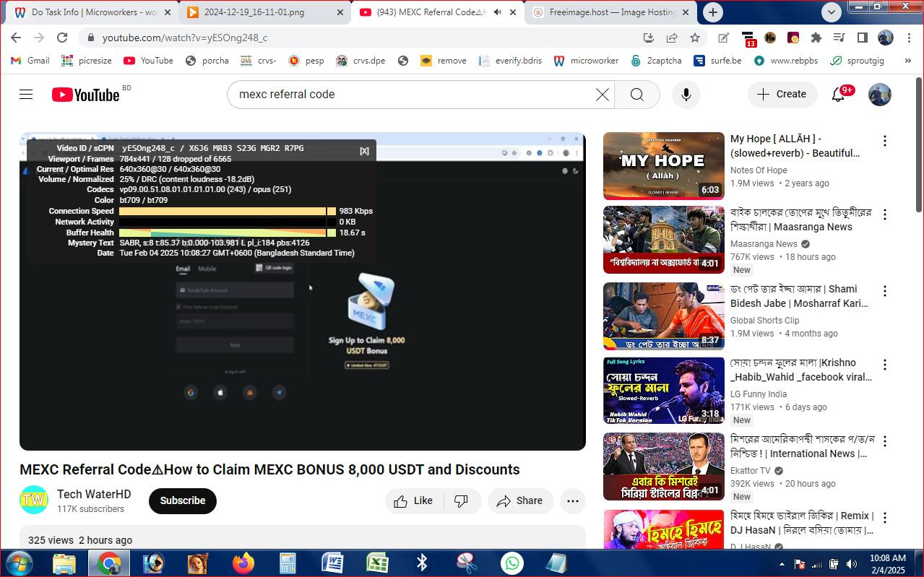Open the microworker bookmark
Screen dimensions: 924x577
[x=586, y=61]
